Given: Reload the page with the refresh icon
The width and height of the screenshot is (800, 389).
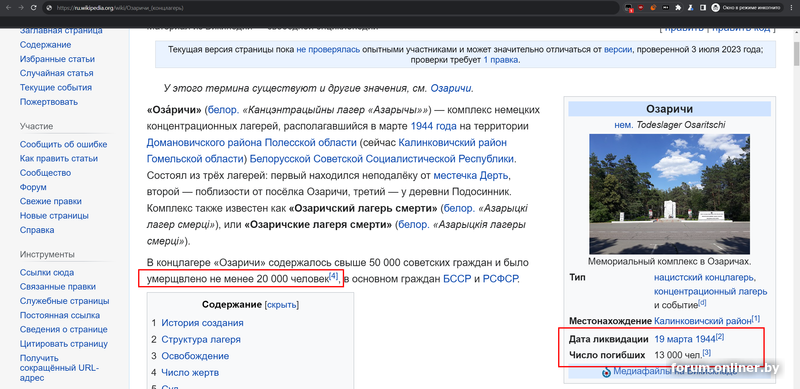Looking at the screenshot, I should click(x=34, y=8).
